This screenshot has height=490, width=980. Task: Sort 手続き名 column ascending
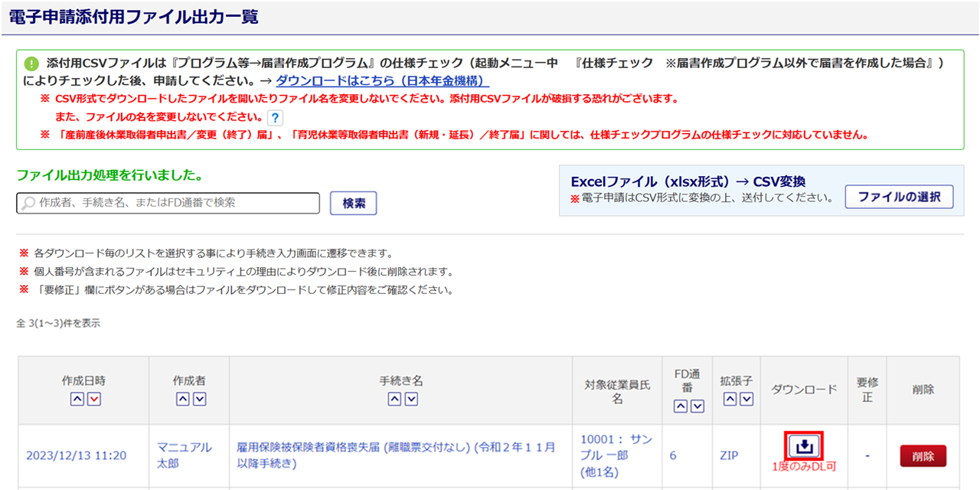coord(394,399)
